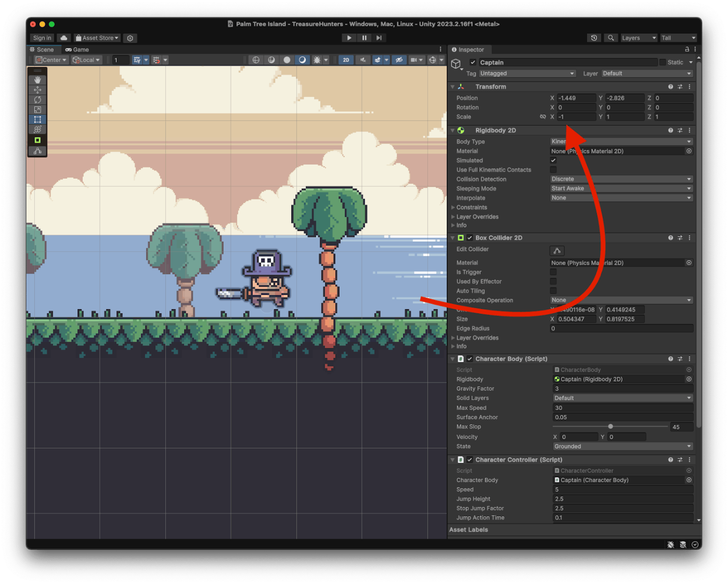Select the Hand tool in the Scene toolbar
728x584 pixels.
[38, 80]
